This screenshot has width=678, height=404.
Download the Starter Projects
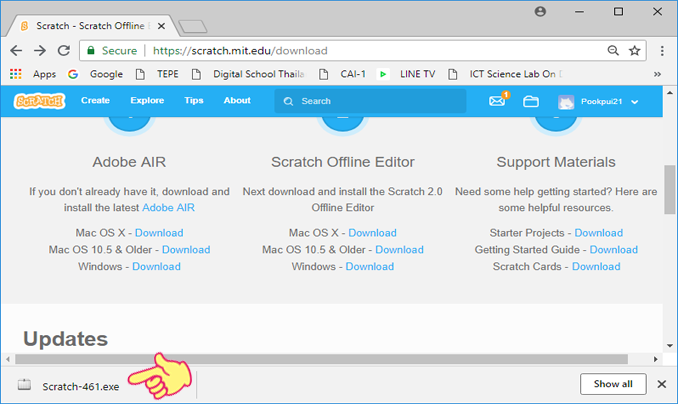coord(598,233)
